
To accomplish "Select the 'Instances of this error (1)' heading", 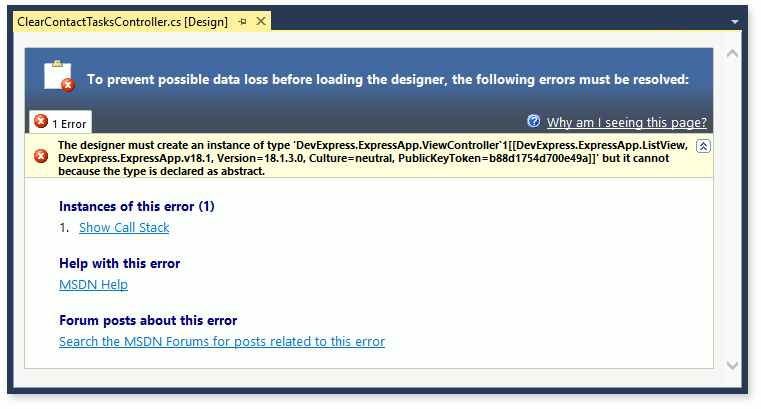I will click(137, 206).
